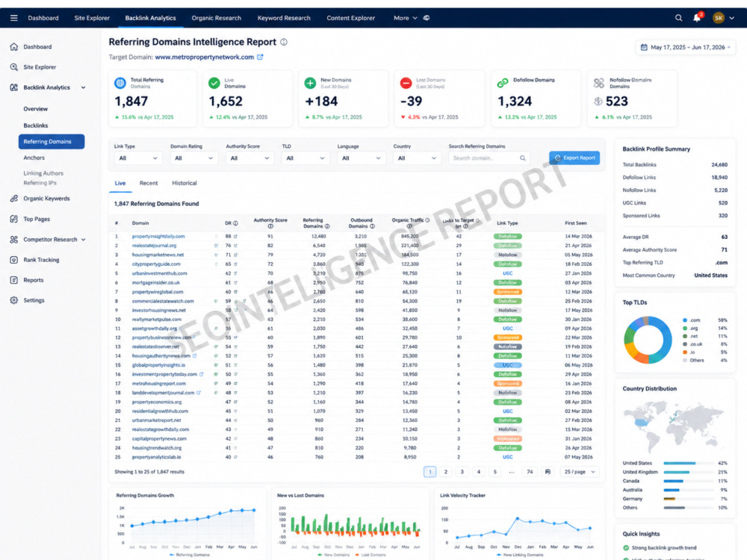Click the info icon beside report title
The width and height of the screenshot is (747, 560).
tap(284, 42)
